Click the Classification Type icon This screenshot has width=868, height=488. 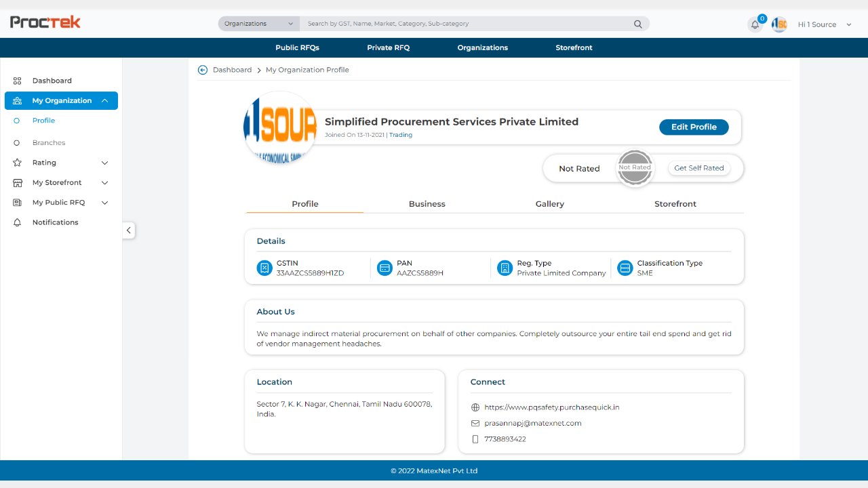tap(625, 268)
